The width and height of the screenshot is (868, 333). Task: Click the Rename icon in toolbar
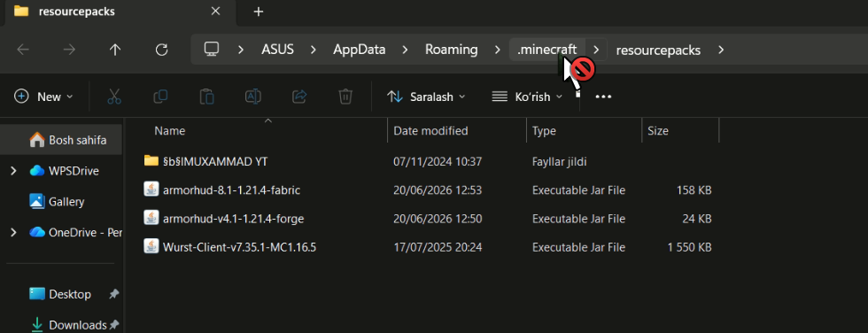point(253,97)
